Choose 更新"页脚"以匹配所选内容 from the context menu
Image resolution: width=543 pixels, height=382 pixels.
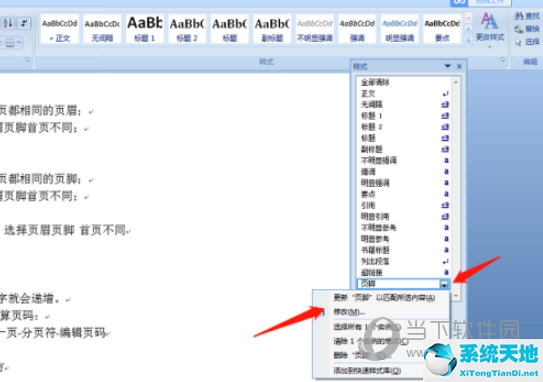click(384, 297)
